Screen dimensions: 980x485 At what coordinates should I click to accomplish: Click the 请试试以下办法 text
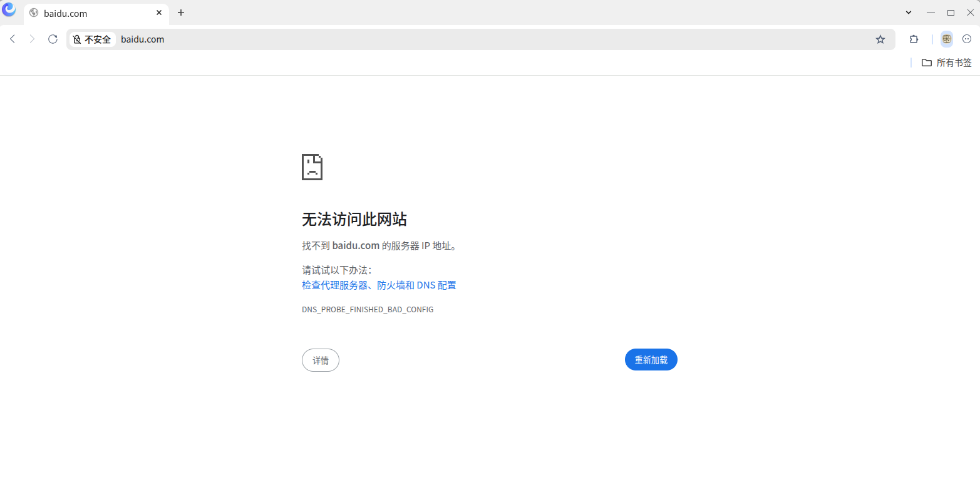pyautogui.click(x=337, y=270)
